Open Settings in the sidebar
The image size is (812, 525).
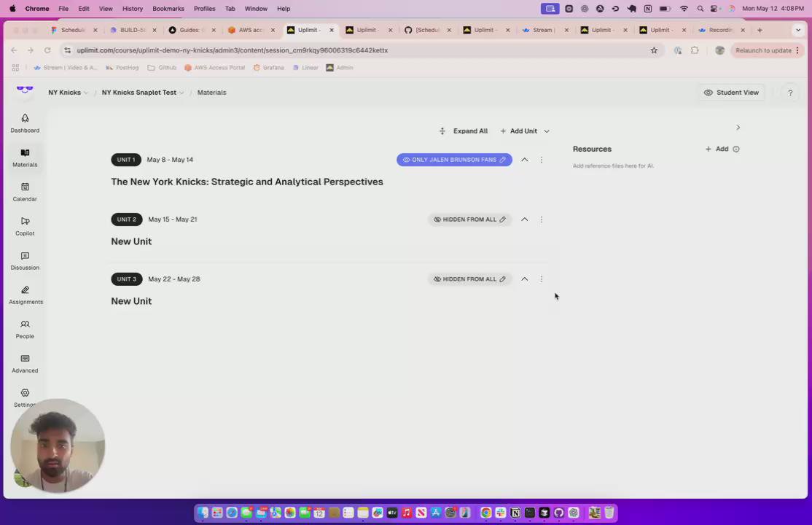(x=25, y=397)
